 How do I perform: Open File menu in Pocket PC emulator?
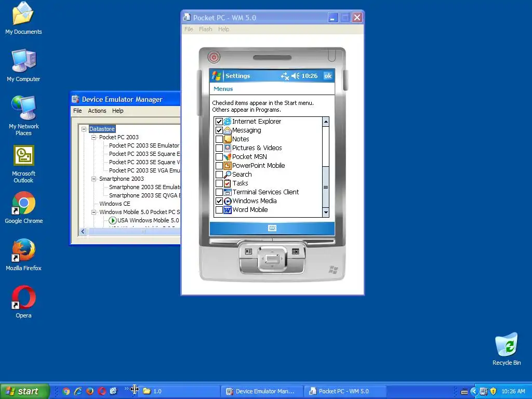189,29
